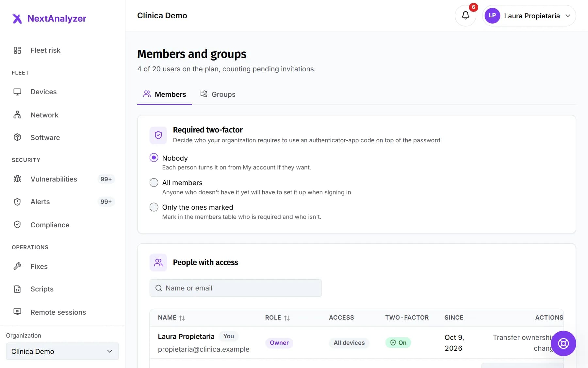Click the Clínica Demo header title
Viewport: 588px width, 368px height.
point(162,16)
